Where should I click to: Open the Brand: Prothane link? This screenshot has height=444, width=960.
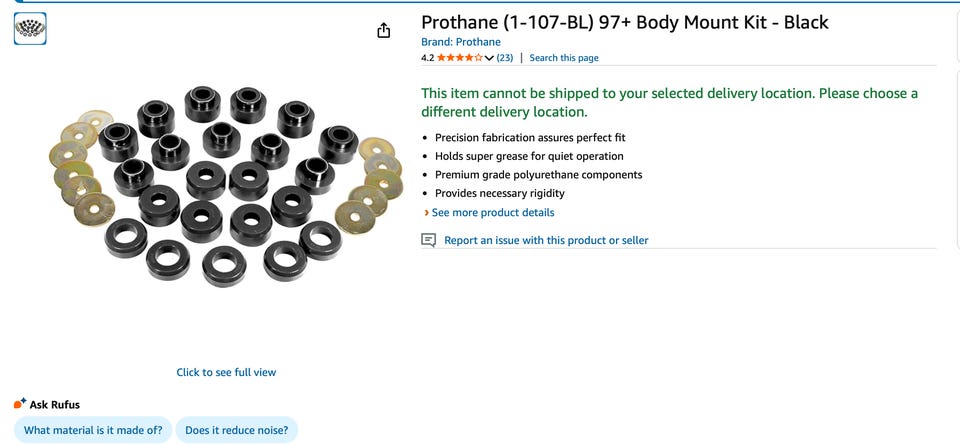460,42
